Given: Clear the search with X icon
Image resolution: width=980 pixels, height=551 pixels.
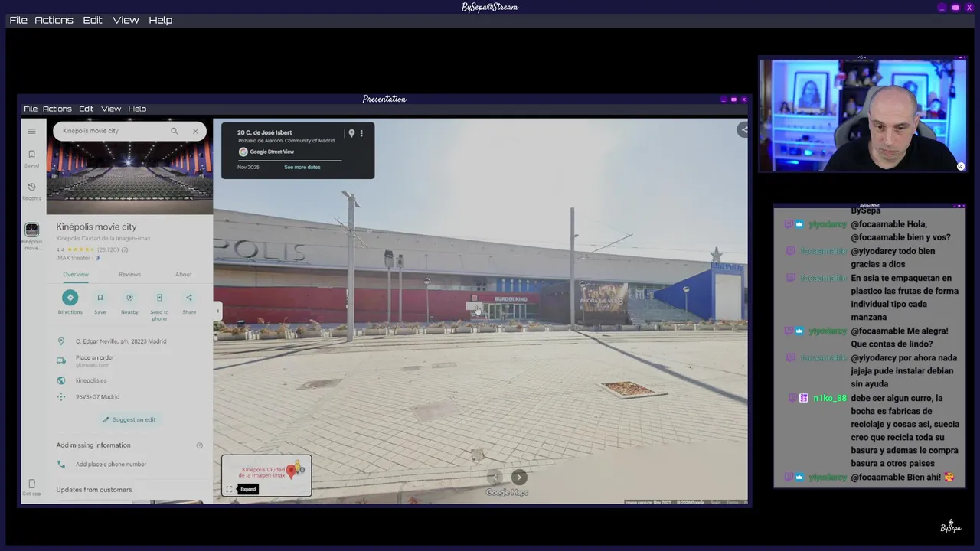Looking at the screenshot, I should pyautogui.click(x=195, y=131).
